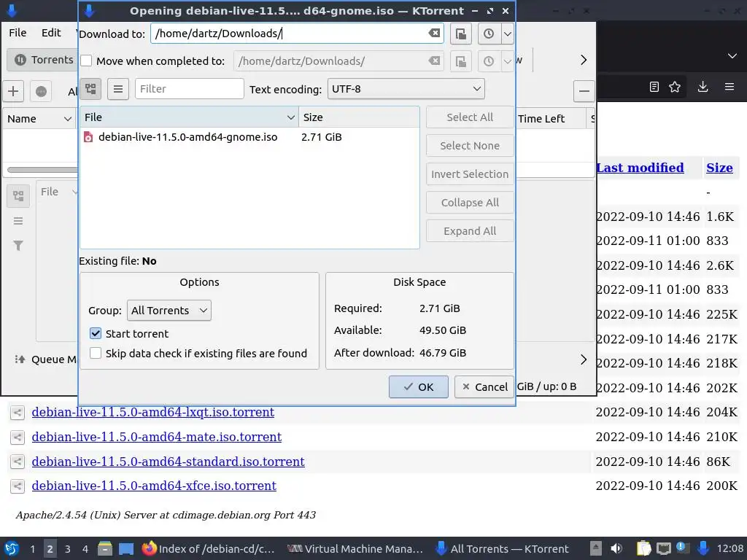
Task: Open Queue Manager tab in KTorrent
Action: pyautogui.click(x=45, y=359)
